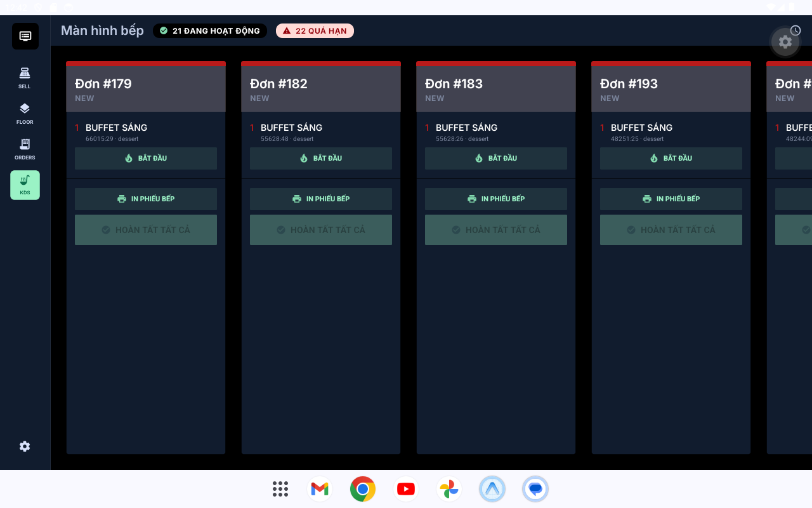Select BUFFET SÁNG item in order #193

[641, 128]
